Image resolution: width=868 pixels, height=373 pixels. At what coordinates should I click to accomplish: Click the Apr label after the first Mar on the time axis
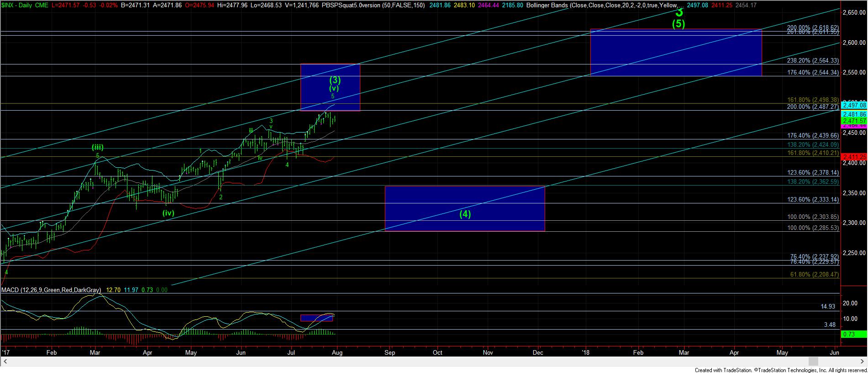(147, 353)
